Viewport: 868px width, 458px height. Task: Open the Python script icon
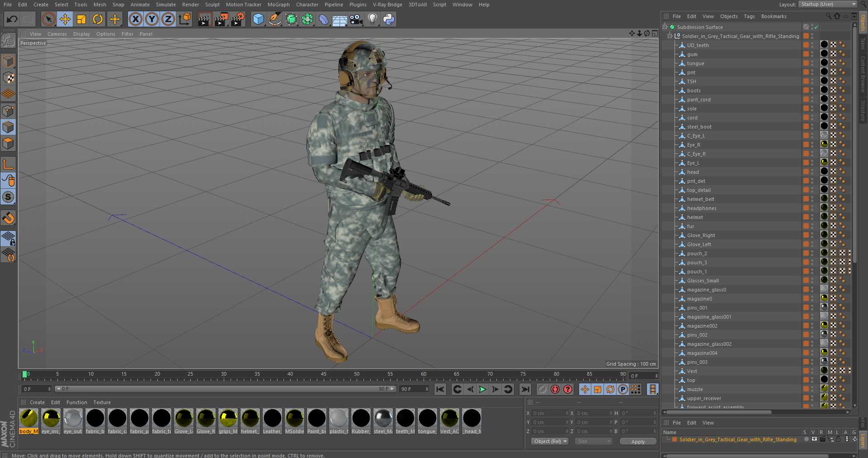(x=389, y=19)
